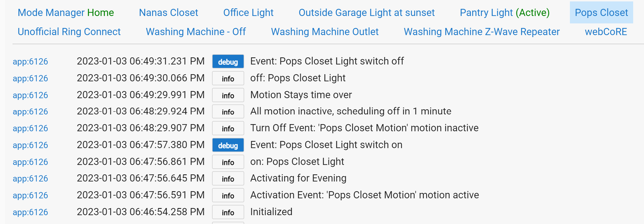Click app:6126 link beside Initialized entry
The image size is (644, 224).
30,212
